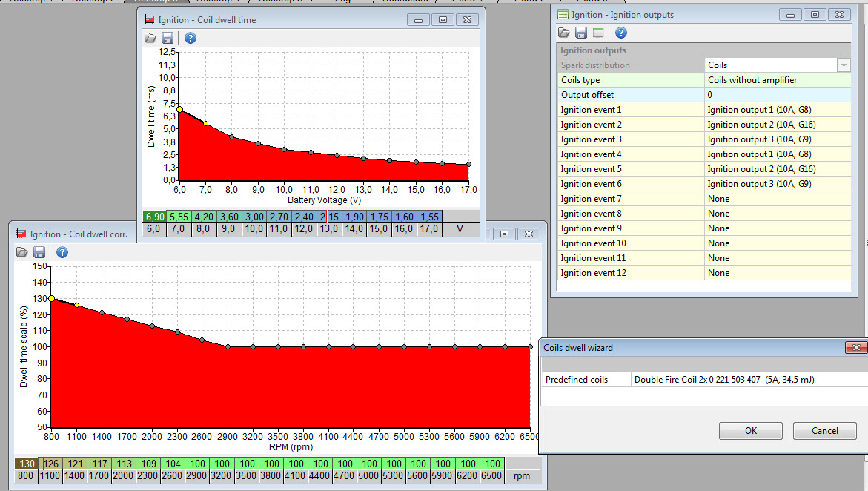Screen dimensions: 868x491
Task: Select the 6,90 dwell cell for 6,0 V
Action: (x=154, y=217)
